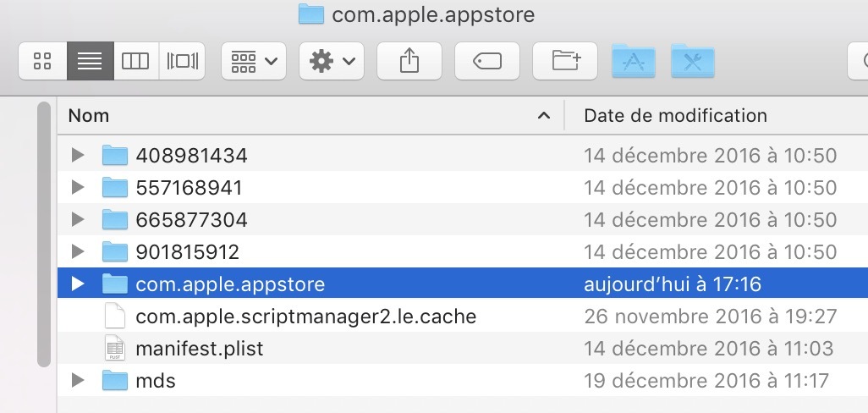Click the com.apple.appstore row folder icon
Viewport: 868px width, 413px height.
click(115, 284)
